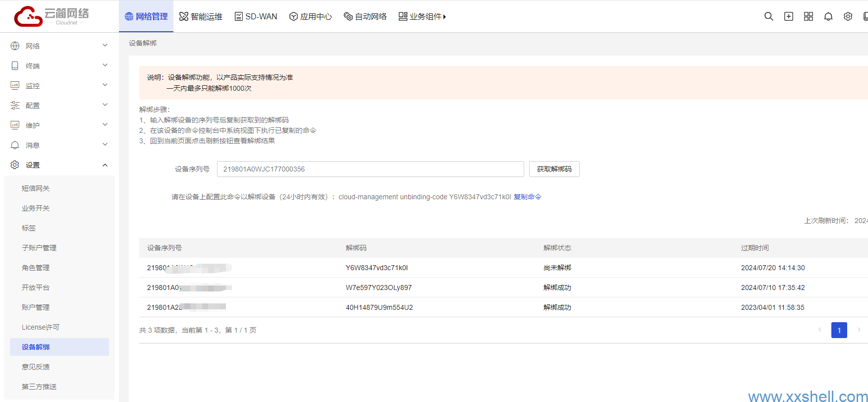The image size is (868, 402).
Task: Open the four-squares grid icon in top bar
Action: (808, 16)
